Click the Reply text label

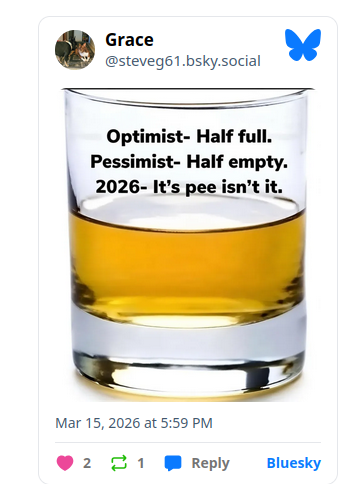[x=210, y=463]
